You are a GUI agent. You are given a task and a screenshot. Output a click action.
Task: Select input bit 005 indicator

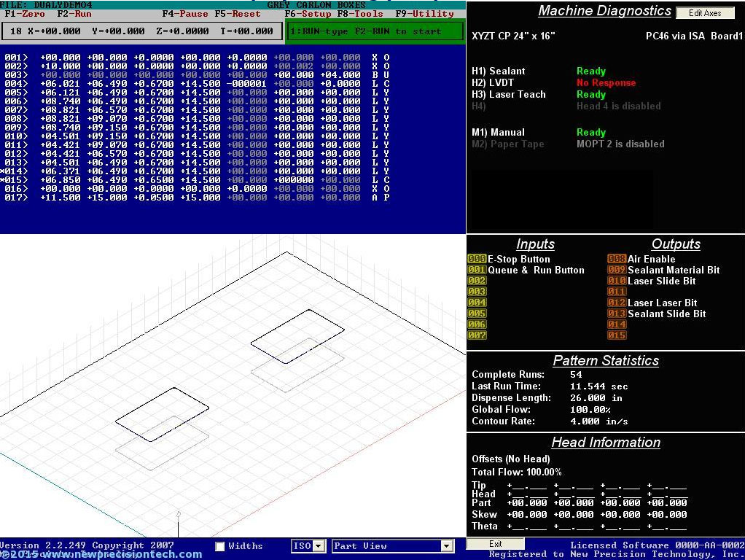[x=477, y=314]
